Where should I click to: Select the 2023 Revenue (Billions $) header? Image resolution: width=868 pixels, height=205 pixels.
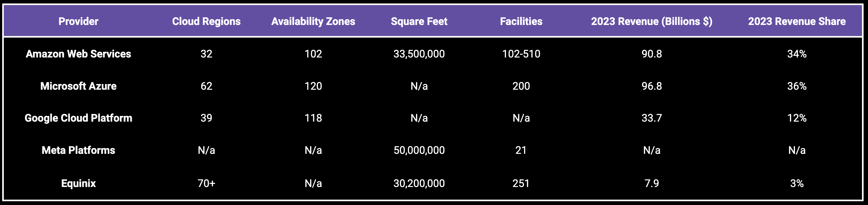651,21
